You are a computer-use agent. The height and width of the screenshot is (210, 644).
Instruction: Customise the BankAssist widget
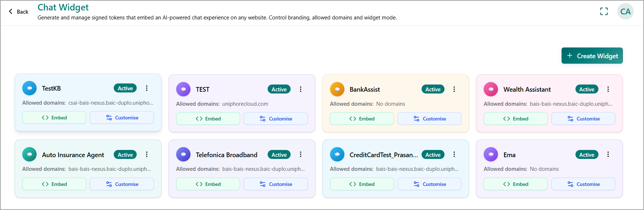429,119
